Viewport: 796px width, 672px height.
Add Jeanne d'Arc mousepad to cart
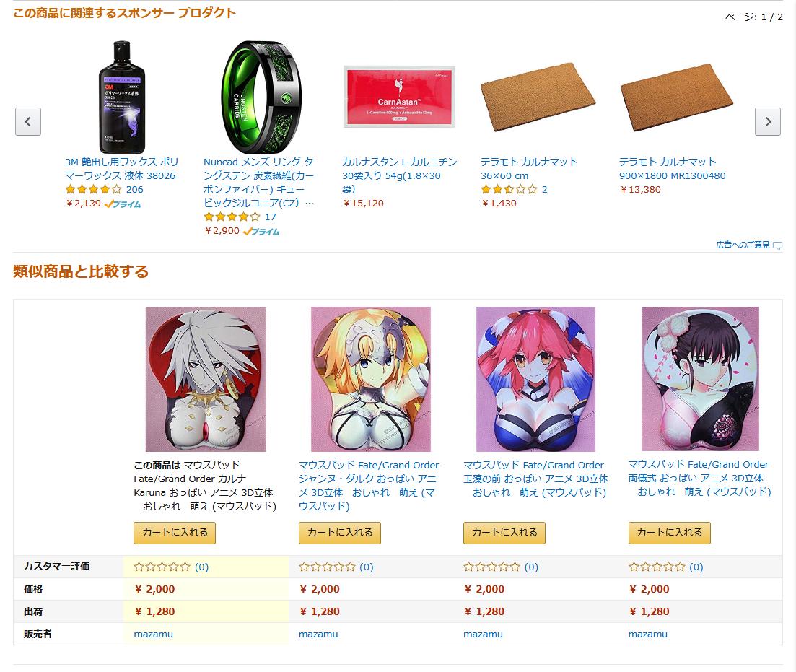(340, 533)
